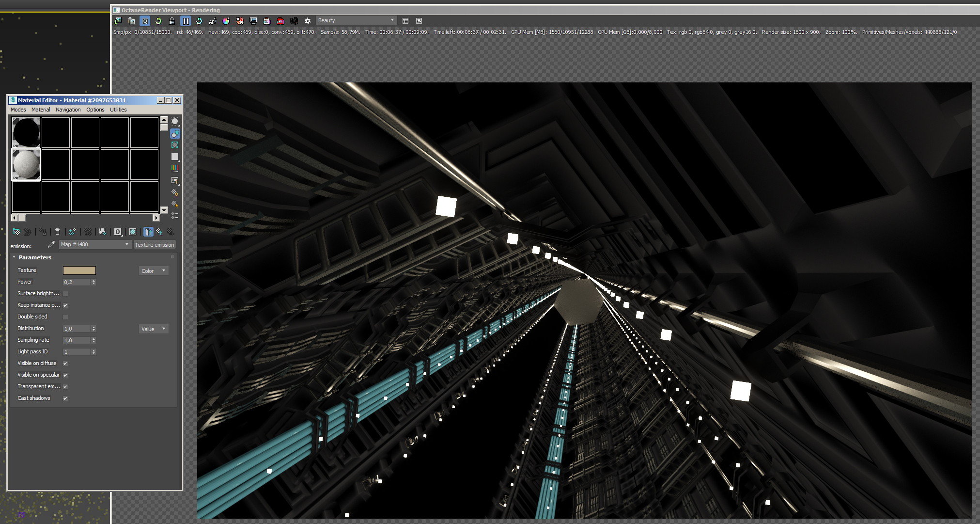Open the Beauty render pass dropdown
The height and width of the screenshot is (524, 980).
[357, 20]
